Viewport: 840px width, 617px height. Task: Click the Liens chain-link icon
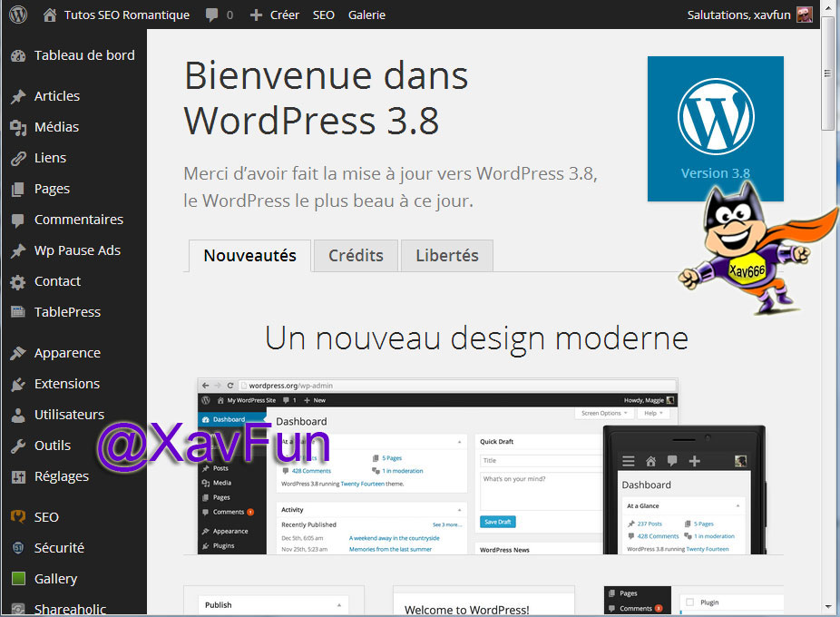pos(18,158)
